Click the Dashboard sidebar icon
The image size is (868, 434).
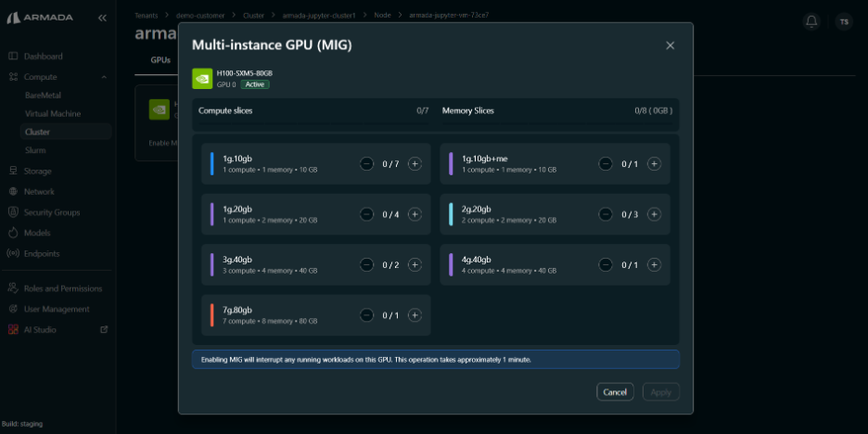coord(13,56)
